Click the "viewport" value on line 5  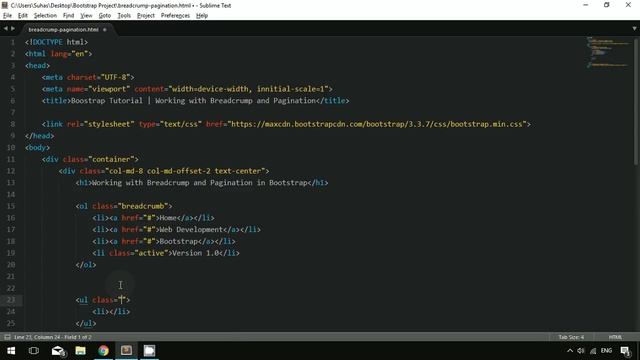tap(109, 89)
